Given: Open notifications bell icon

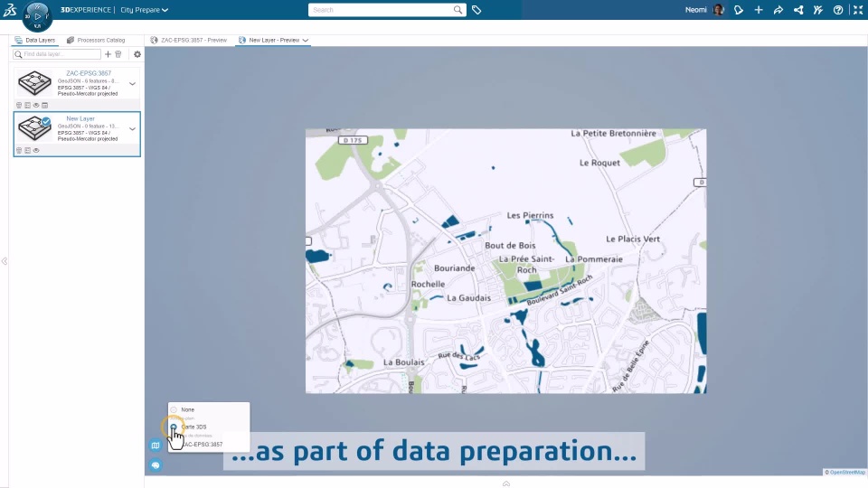Looking at the screenshot, I should coord(739,10).
